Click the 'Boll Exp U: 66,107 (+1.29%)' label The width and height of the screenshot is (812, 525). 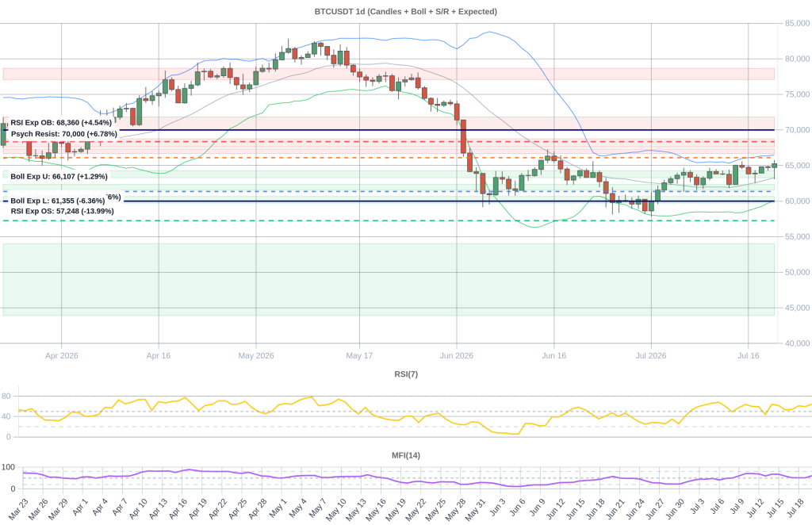[59, 177]
